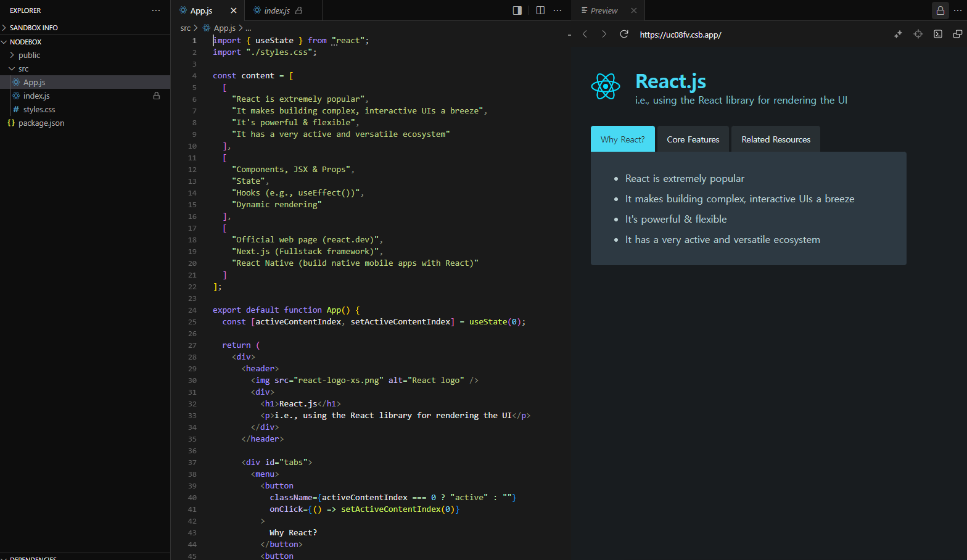Click the sparkle icon in preview toolbar
Image resolution: width=967 pixels, height=560 pixels.
coord(898,34)
